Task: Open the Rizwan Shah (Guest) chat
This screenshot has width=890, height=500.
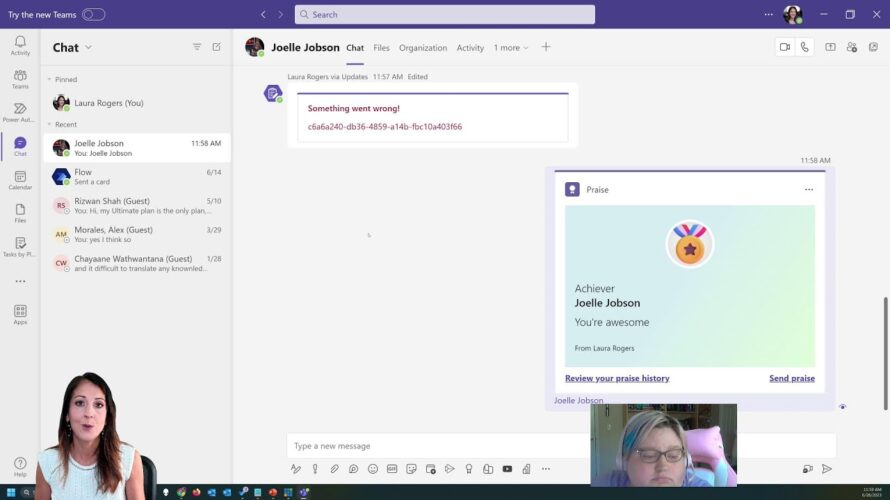Action: click(137, 205)
